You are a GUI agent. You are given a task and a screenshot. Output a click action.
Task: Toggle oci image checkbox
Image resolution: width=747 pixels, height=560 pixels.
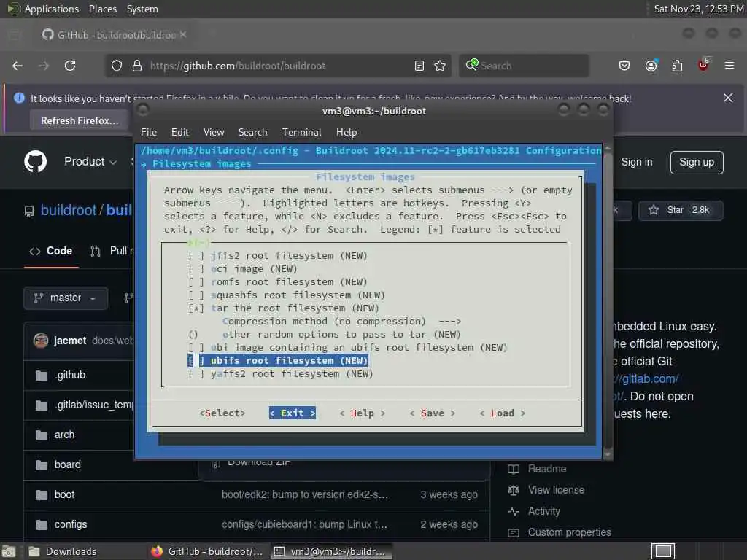tap(196, 269)
